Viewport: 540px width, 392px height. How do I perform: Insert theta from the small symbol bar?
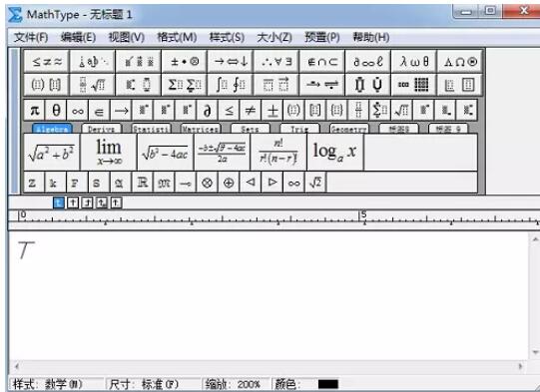coord(56,110)
